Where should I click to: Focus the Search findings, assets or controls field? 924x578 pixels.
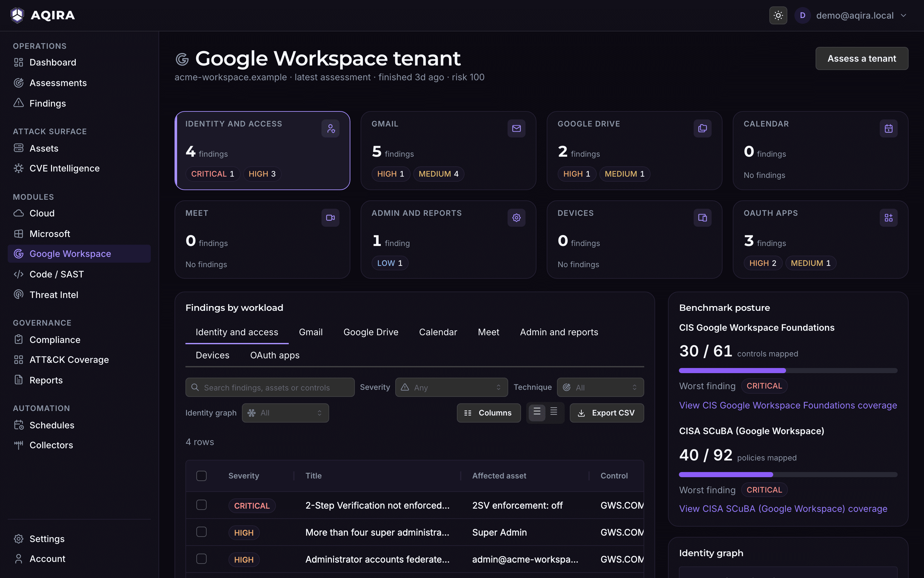(270, 387)
